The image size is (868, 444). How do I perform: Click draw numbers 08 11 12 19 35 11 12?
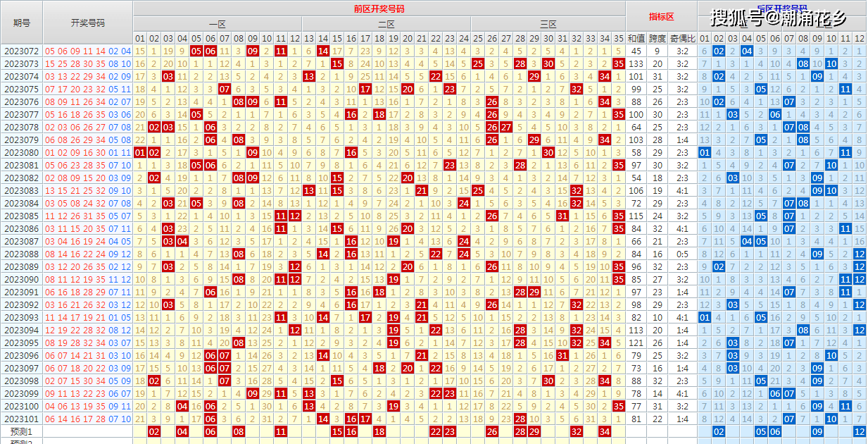88,279
